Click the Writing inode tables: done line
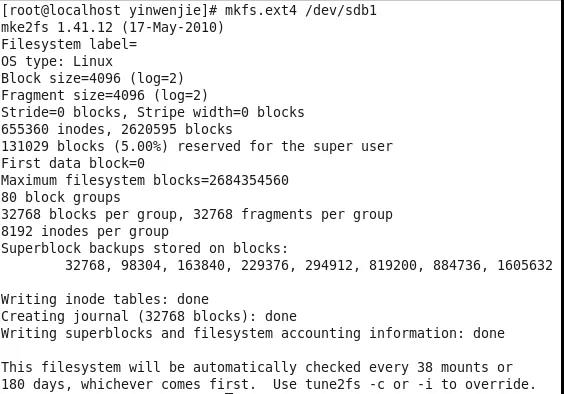Image resolution: width=564 pixels, height=394 pixels. click(105, 299)
